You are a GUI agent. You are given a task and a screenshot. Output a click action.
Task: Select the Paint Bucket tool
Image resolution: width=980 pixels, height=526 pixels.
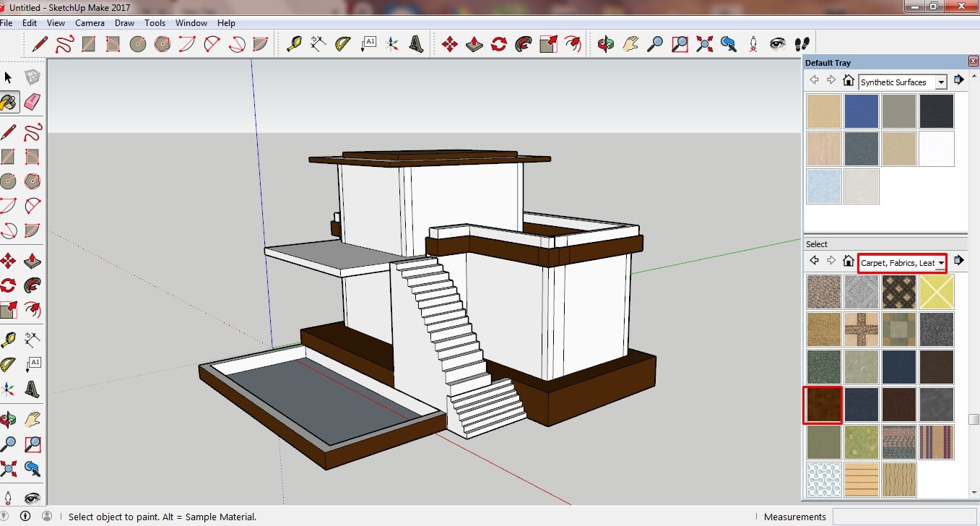point(9,102)
